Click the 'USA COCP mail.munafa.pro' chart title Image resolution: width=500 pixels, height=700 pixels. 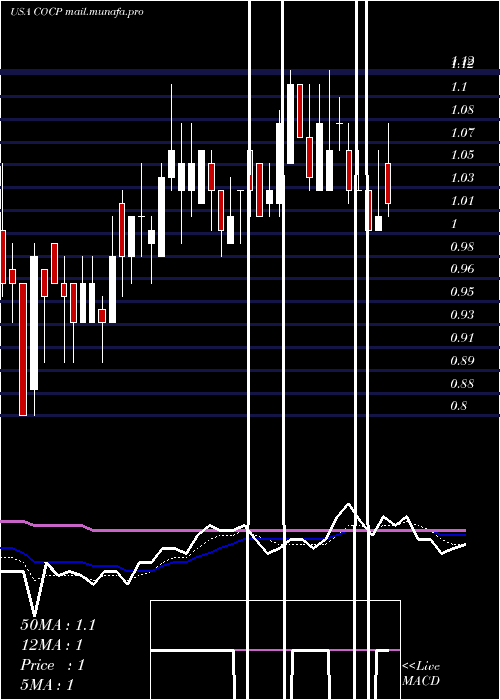[x=77, y=12]
